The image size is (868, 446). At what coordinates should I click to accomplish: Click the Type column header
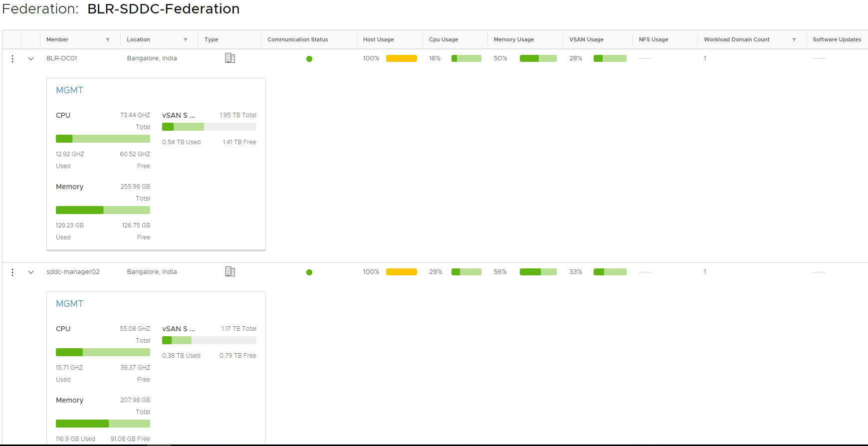211,40
